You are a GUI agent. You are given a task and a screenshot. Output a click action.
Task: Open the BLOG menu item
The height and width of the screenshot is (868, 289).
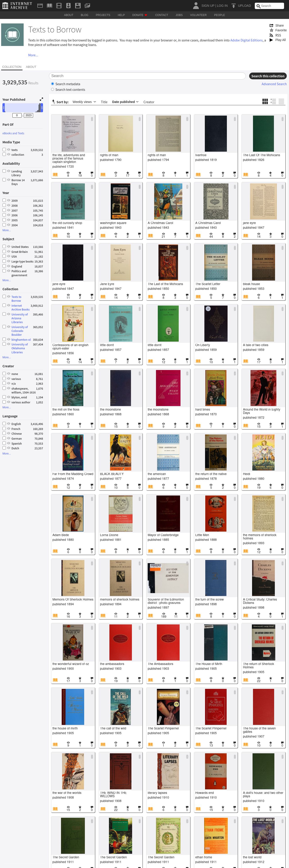tap(84, 15)
